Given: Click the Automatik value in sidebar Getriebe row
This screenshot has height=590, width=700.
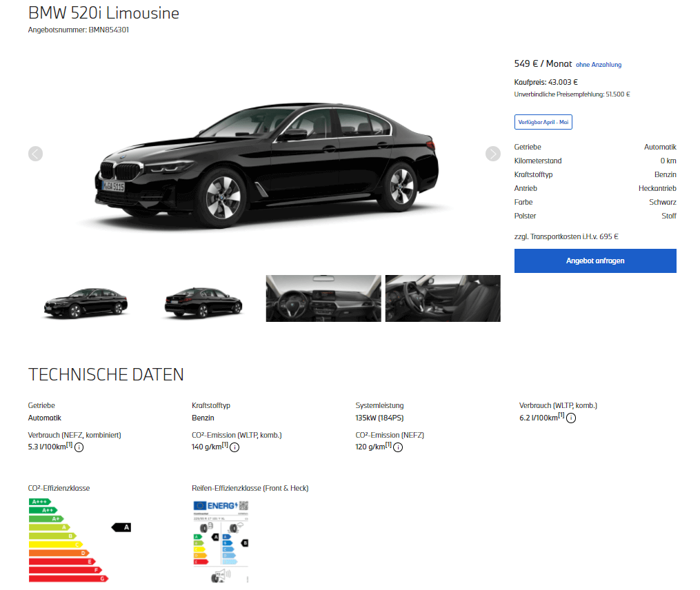Looking at the screenshot, I should (660, 147).
